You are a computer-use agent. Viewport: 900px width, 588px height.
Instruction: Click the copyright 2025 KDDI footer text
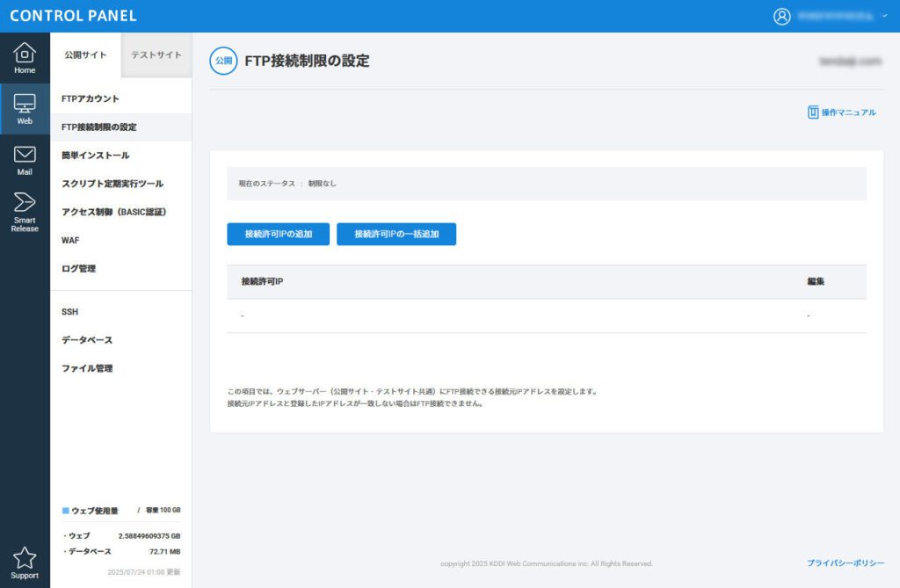click(x=547, y=564)
